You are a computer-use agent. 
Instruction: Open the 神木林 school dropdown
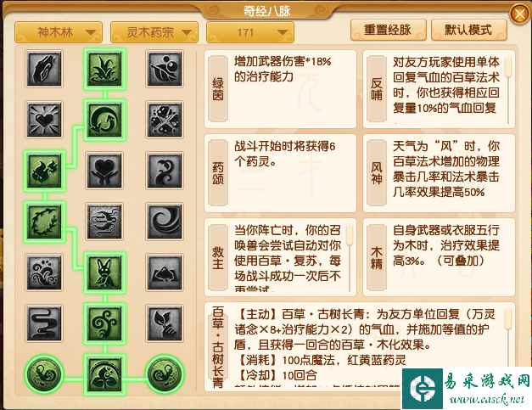click(59, 32)
